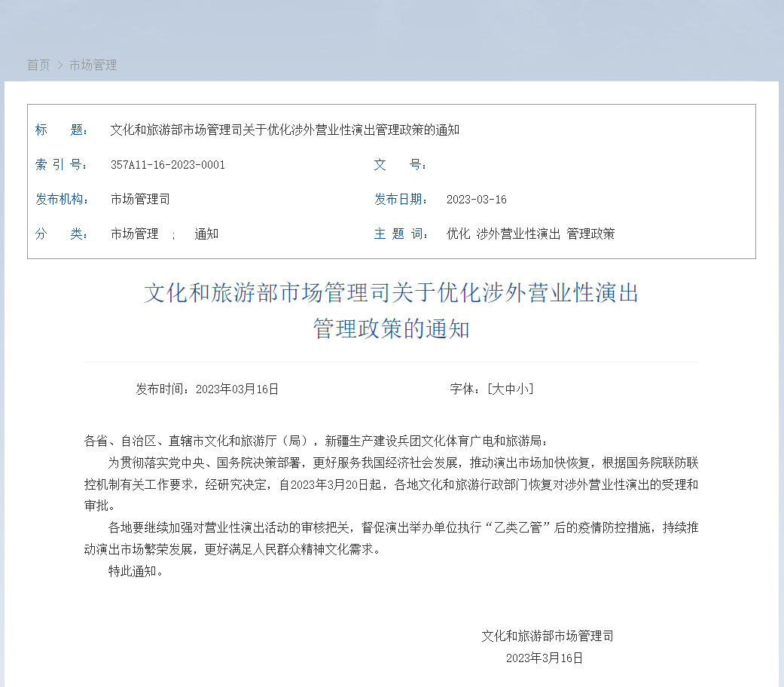
Task: Set font size to 大
Action: point(498,389)
